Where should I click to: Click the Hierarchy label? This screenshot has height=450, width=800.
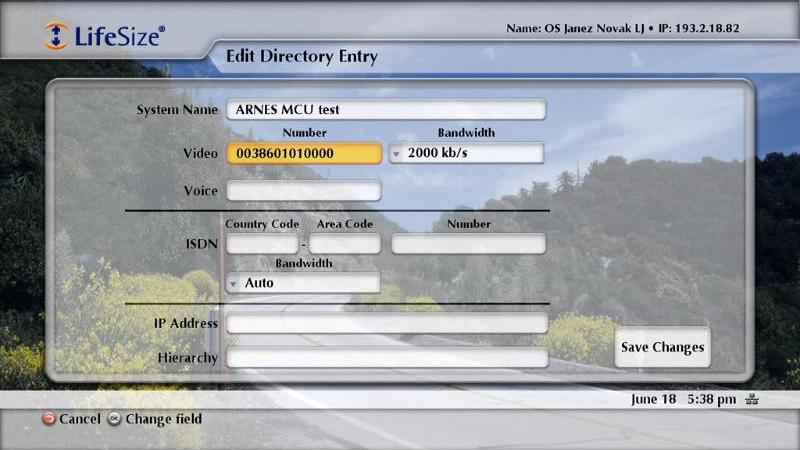(x=188, y=358)
